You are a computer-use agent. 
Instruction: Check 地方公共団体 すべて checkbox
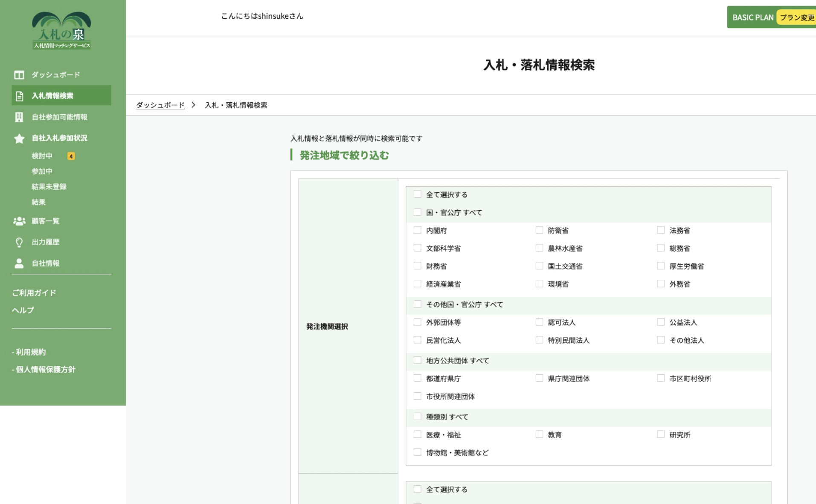point(418,361)
